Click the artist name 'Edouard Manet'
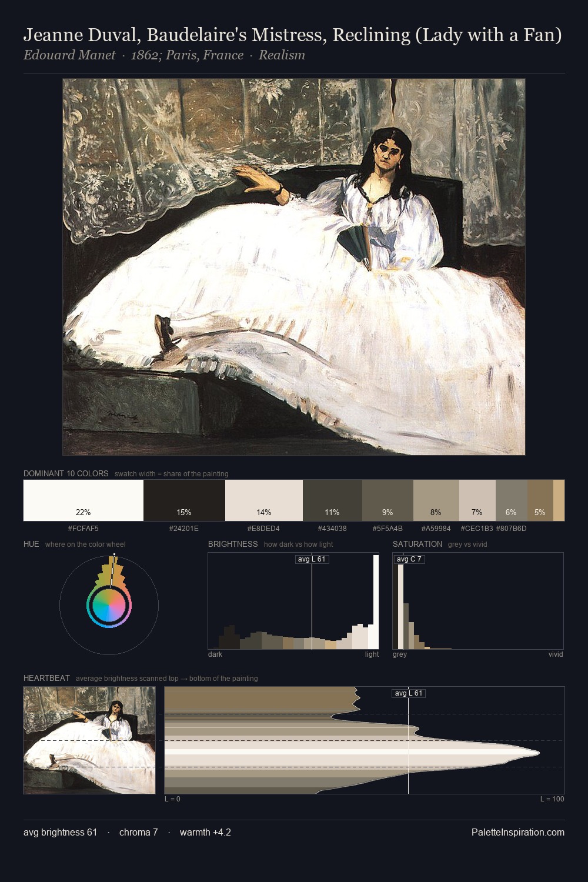Viewport: 588px width, 882px height. 69,55
